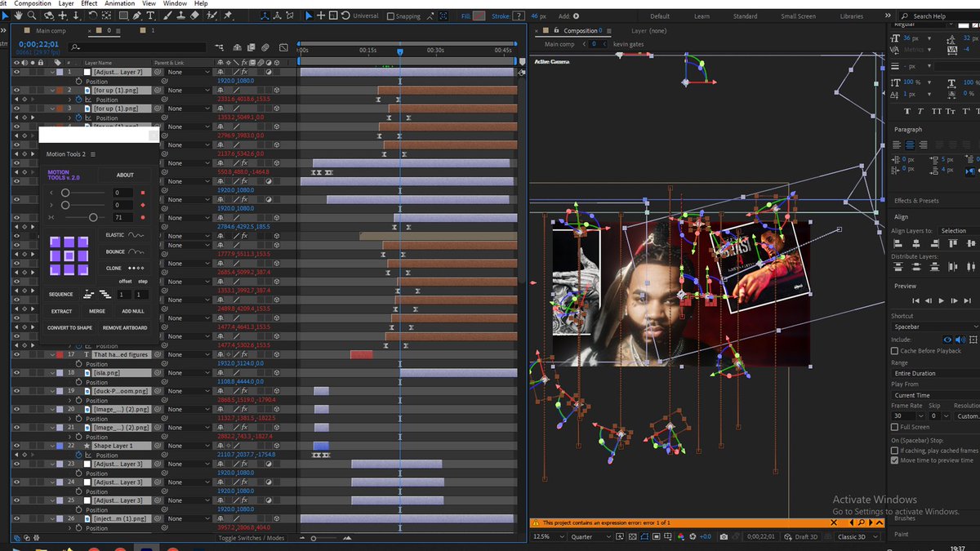980x551 pixels.
Task: Open the Window menu
Action: [x=175, y=3]
